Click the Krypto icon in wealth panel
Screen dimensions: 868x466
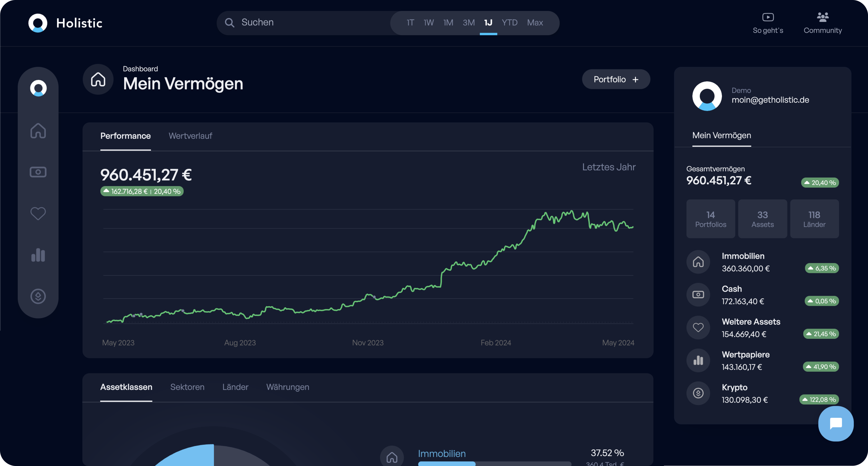(x=698, y=393)
